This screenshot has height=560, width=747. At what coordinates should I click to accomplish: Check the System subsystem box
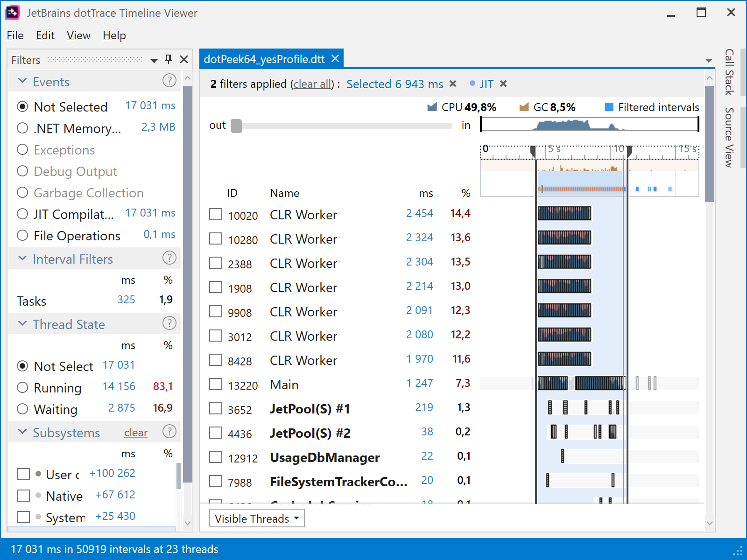click(x=23, y=517)
